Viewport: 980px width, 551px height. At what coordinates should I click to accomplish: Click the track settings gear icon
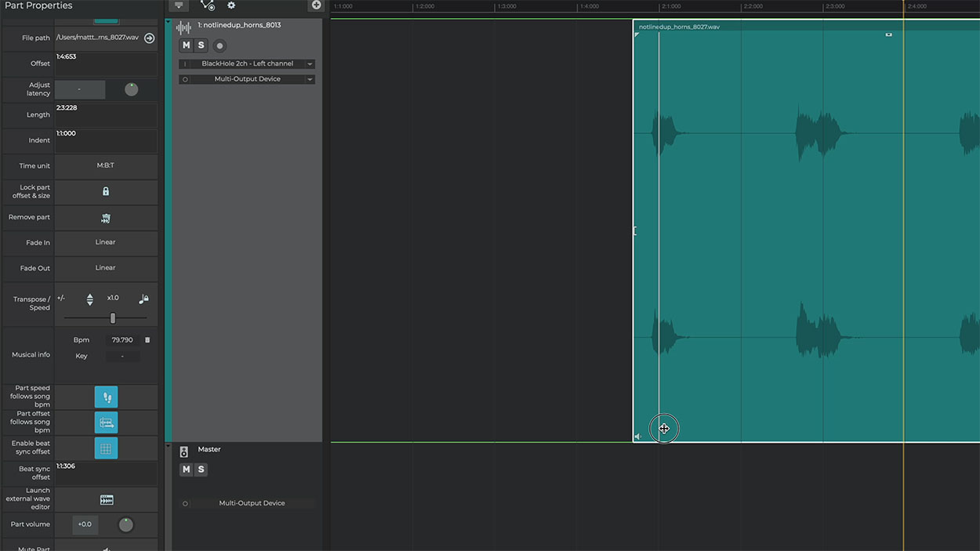tap(231, 5)
